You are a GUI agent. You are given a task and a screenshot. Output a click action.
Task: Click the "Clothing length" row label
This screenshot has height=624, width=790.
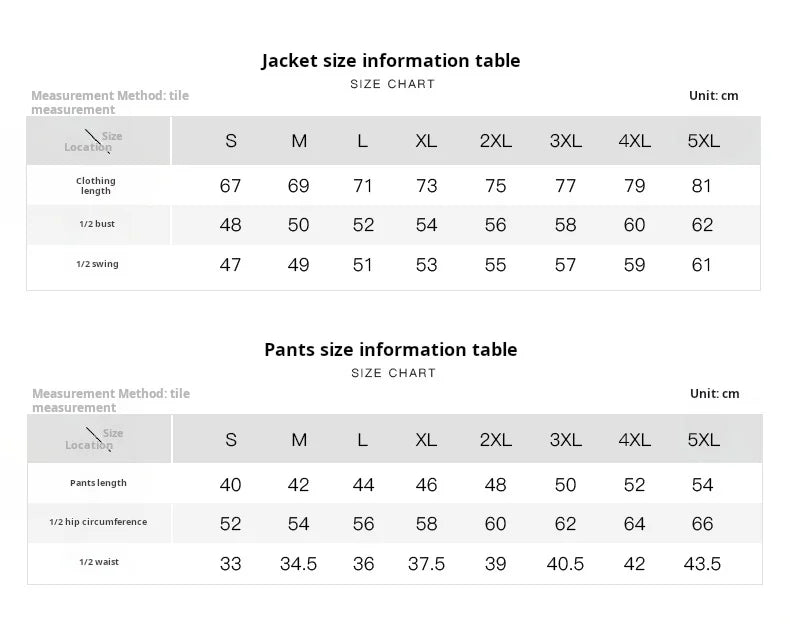[96, 186]
